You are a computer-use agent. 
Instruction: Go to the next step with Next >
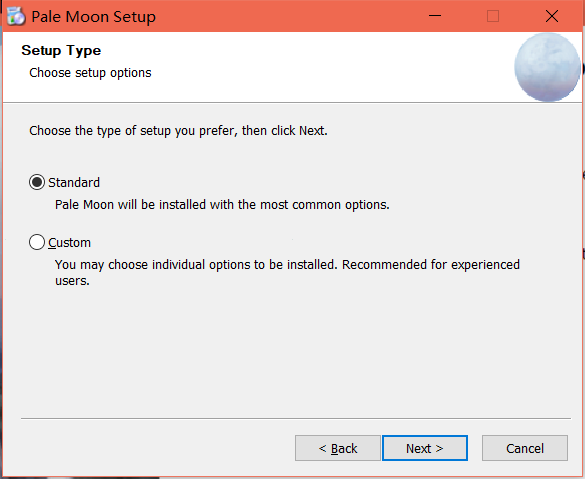(x=425, y=448)
